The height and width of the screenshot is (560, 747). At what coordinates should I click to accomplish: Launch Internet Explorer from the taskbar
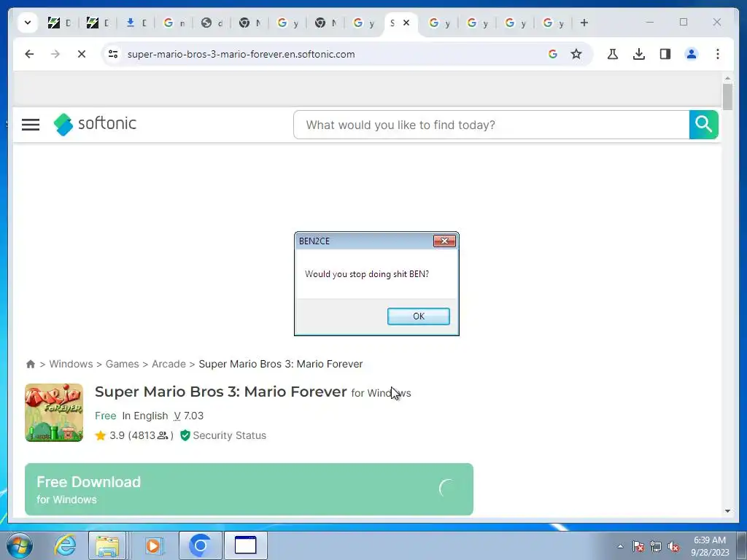click(x=65, y=545)
